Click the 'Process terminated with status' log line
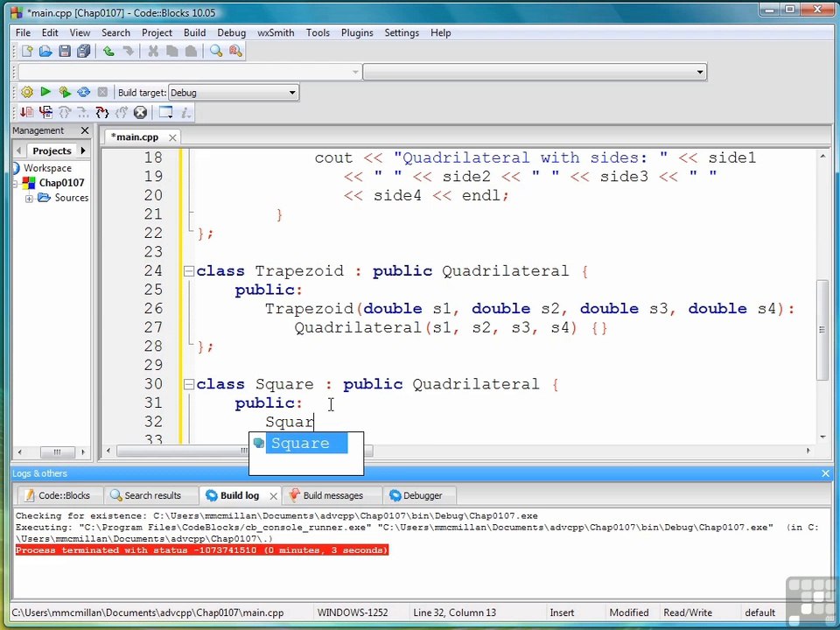Screen dimensions: 840x630 pyautogui.click(x=202, y=550)
